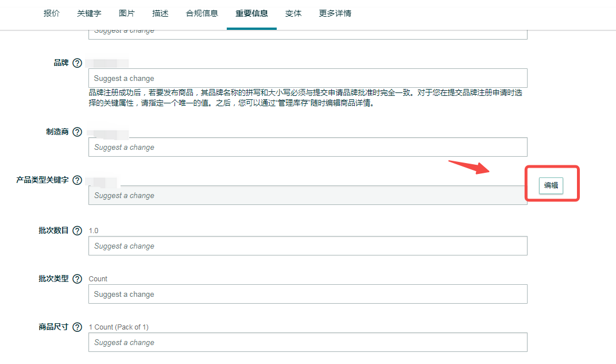
Task: Open the 描述 tab
Action: 160,13
